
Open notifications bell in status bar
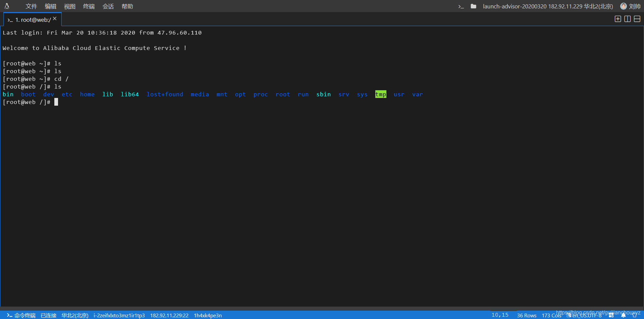(623, 315)
